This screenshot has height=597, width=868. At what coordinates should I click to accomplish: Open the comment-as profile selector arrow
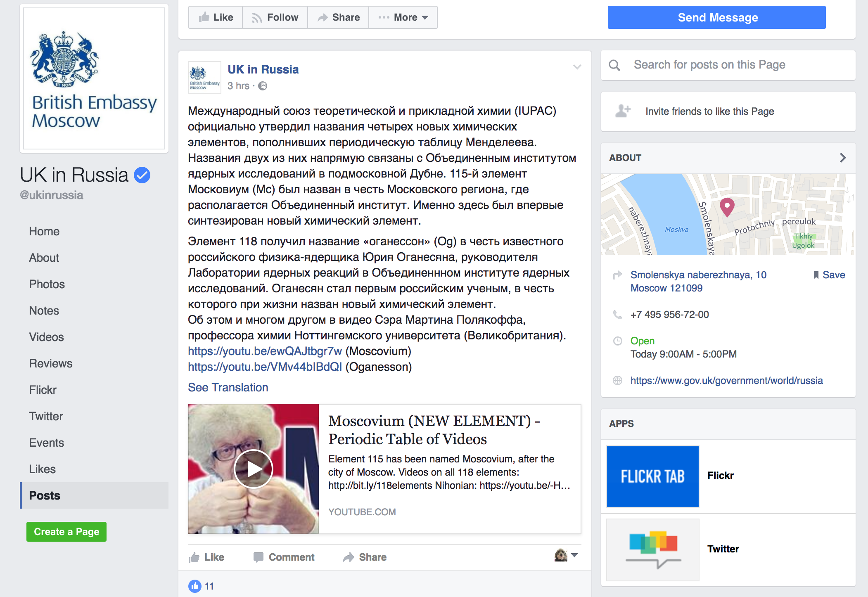(574, 555)
